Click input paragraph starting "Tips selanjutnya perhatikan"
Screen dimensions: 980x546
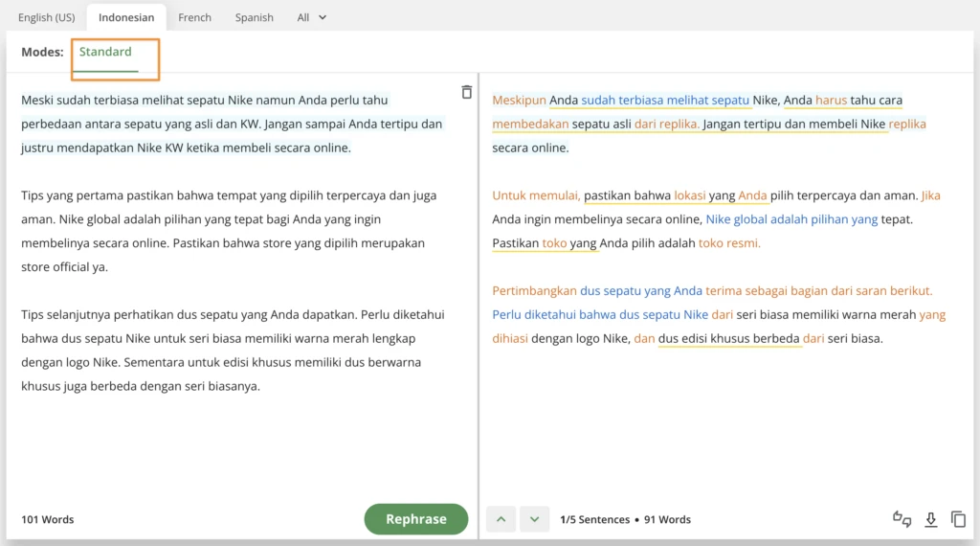click(233, 351)
